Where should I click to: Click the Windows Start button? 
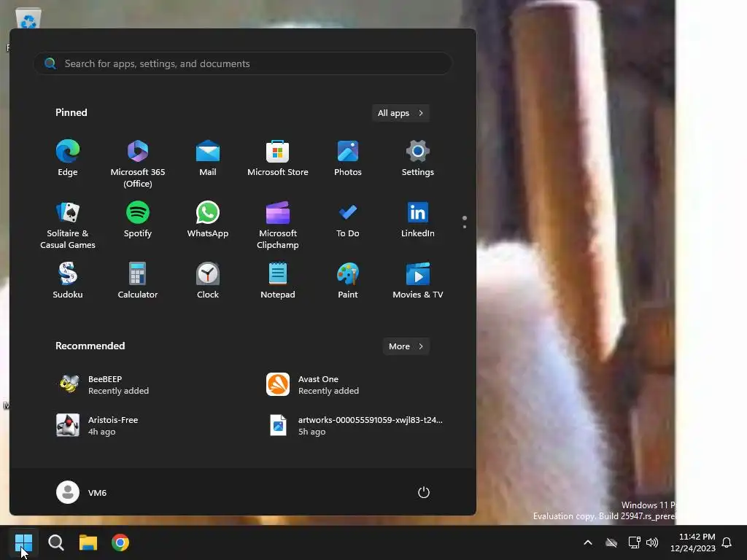(x=23, y=542)
